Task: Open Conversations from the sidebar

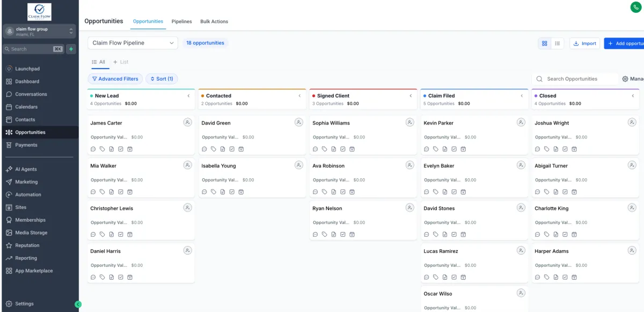Action: pyautogui.click(x=31, y=94)
